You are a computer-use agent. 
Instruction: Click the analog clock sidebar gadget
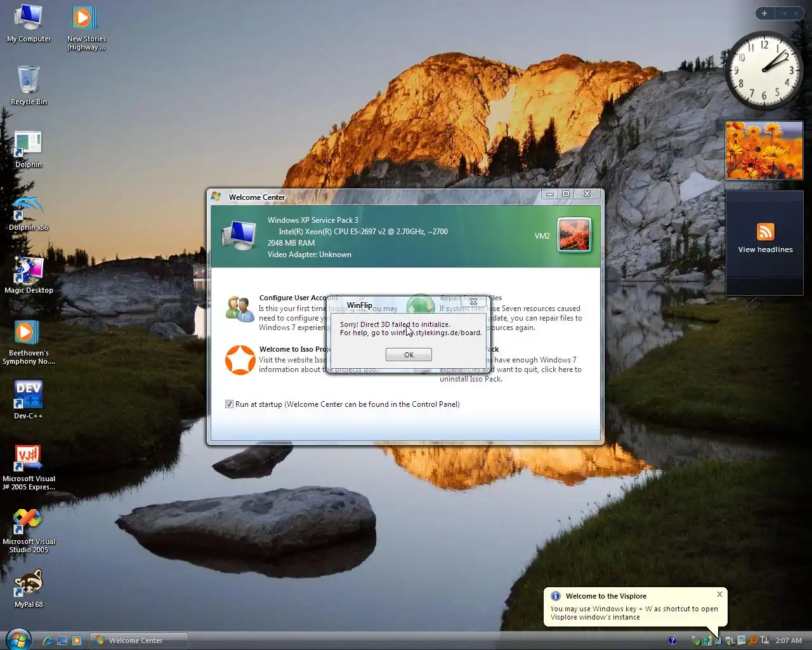(x=764, y=70)
